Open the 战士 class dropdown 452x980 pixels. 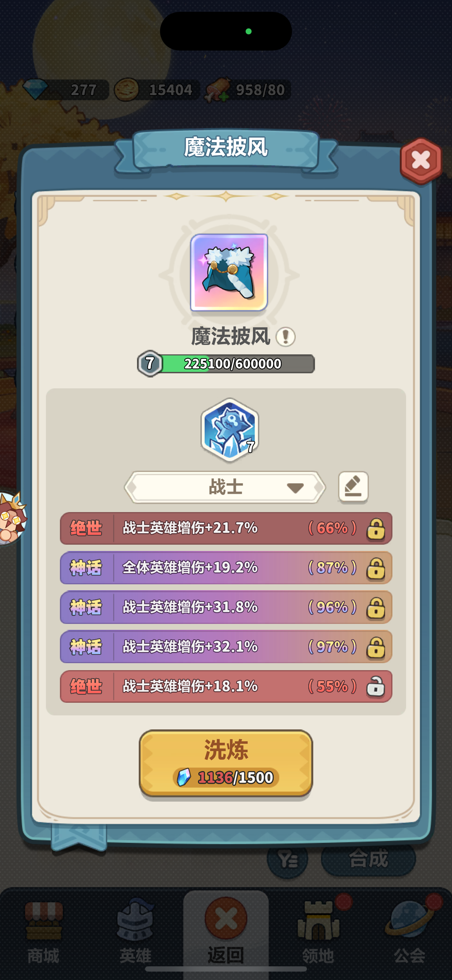(x=225, y=487)
